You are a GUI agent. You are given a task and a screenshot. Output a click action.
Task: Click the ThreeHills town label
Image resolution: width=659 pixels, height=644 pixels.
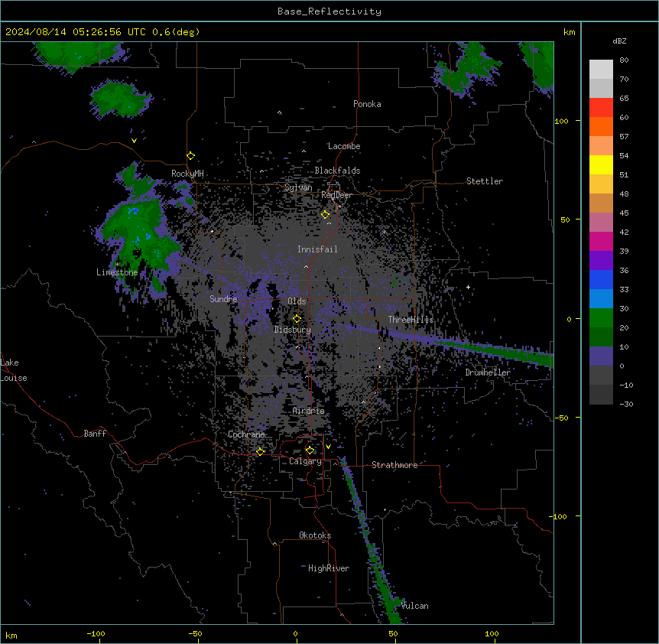(x=411, y=320)
